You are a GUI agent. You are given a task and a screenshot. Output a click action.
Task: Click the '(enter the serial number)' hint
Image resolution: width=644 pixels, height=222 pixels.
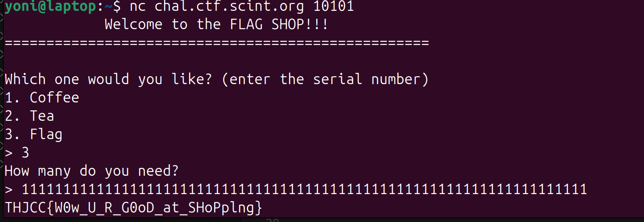(325, 80)
